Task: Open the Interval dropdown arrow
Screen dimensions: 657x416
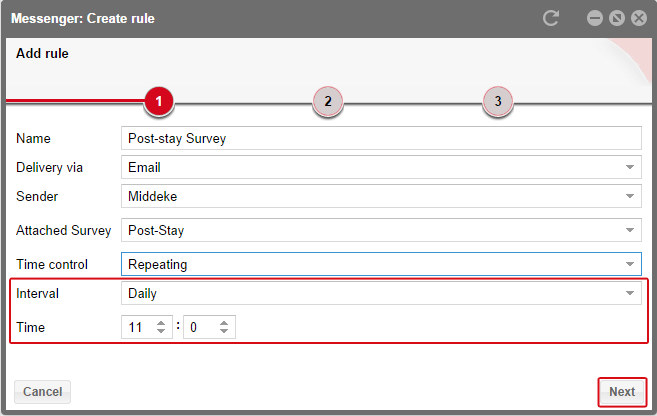Action: (x=630, y=294)
